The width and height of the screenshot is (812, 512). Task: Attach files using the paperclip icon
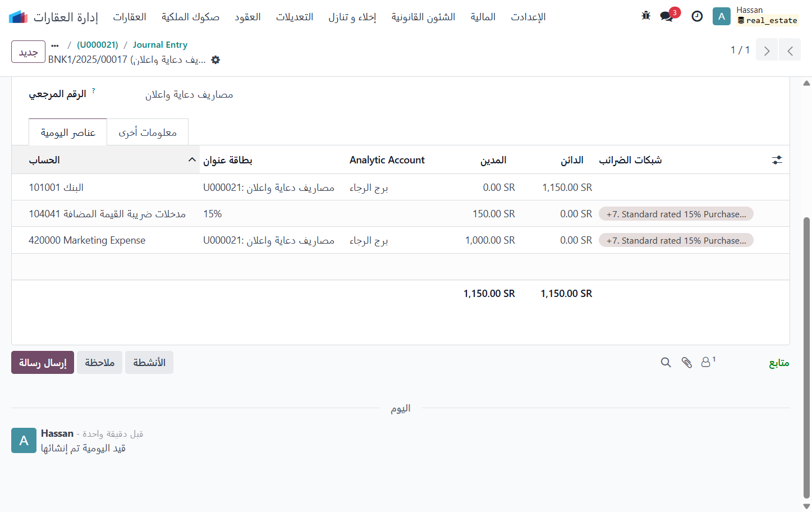tap(687, 363)
